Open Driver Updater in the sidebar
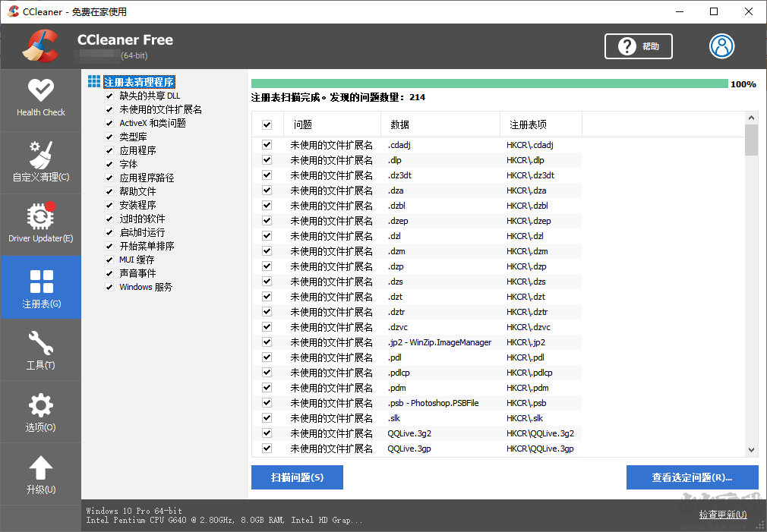Viewport: 767px width, 532px height. [40, 222]
